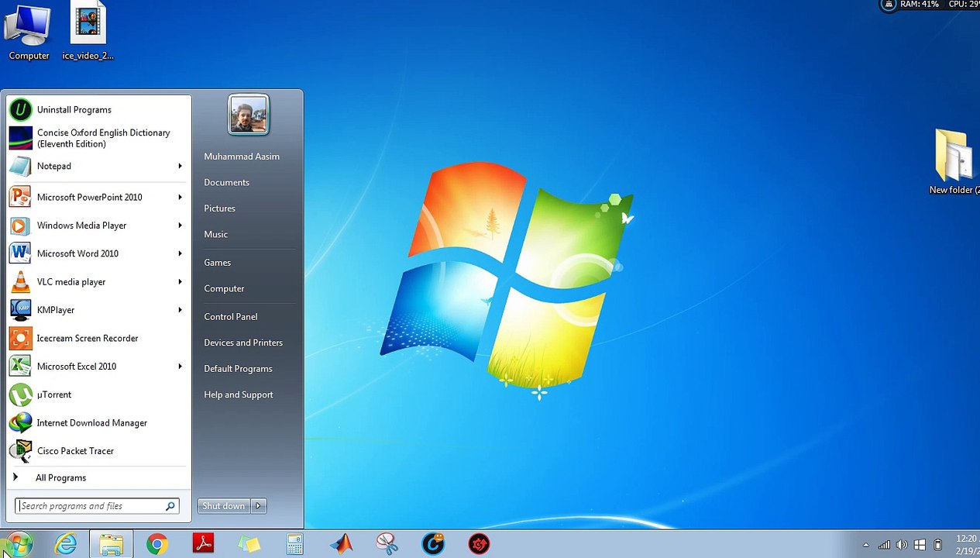Viewport: 980px width, 558px height.
Task: Expand PowerPoint 2010 jump list arrow
Action: point(181,197)
